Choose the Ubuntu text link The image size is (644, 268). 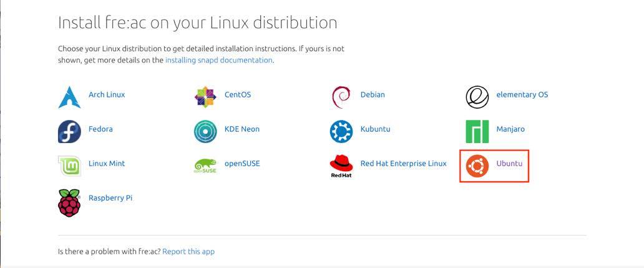click(509, 164)
